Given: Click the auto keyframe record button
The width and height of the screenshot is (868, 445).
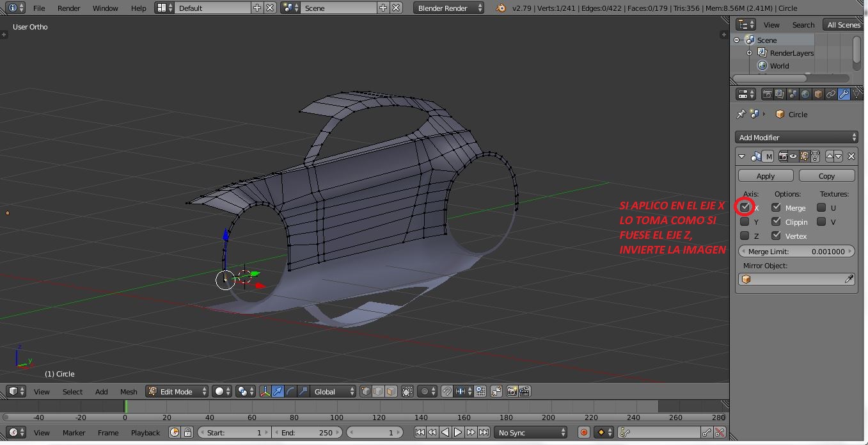Looking at the screenshot, I should (583, 433).
